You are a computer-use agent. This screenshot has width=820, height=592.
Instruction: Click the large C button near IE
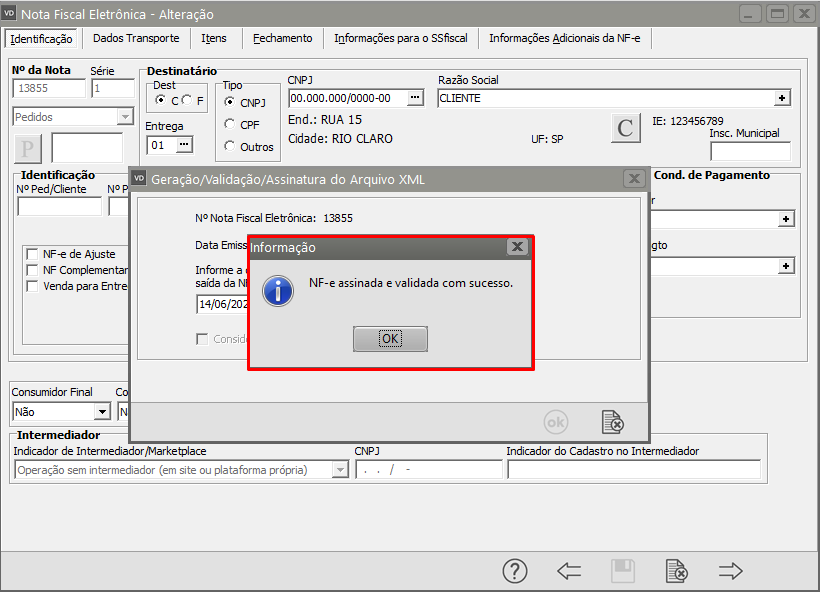(626, 129)
